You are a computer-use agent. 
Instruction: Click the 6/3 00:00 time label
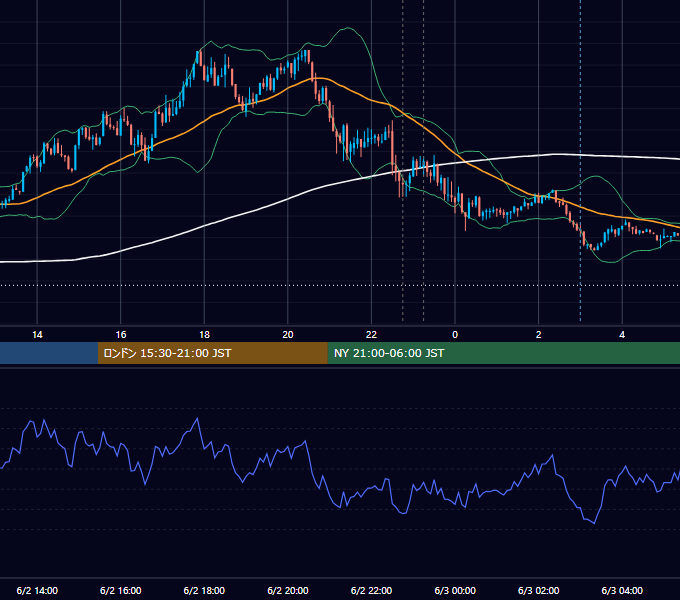pyautogui.click(x=455, y=590)
